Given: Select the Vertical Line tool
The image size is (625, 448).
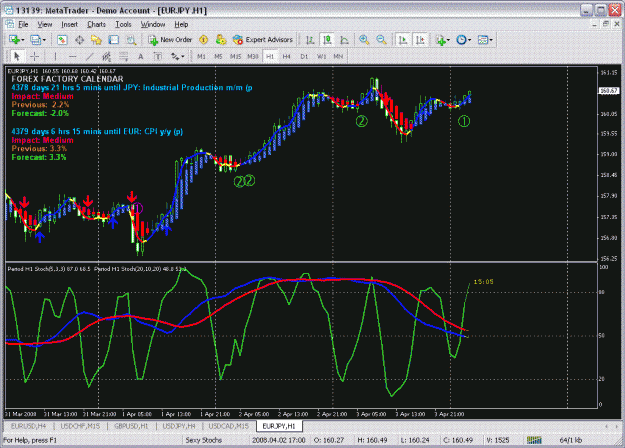Looking at the screenshot, I should pos(55,56).
